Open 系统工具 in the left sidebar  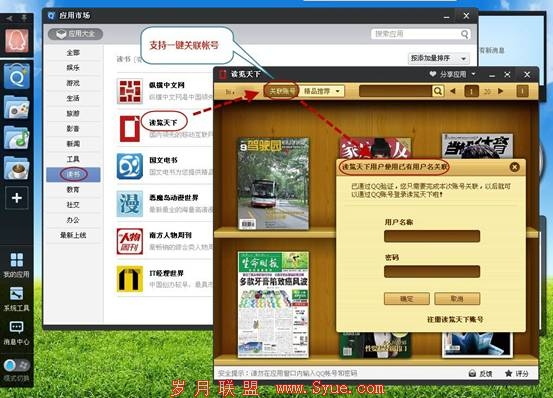tap(17, 298)
